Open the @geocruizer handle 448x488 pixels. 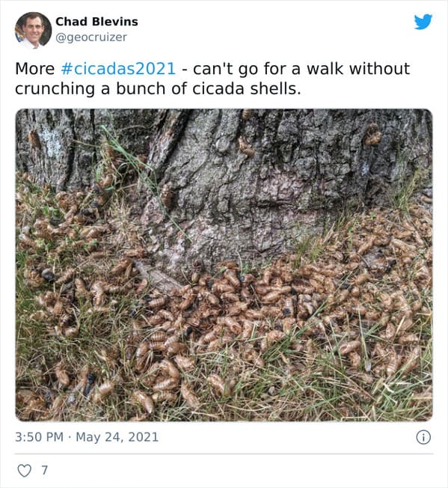91,37
